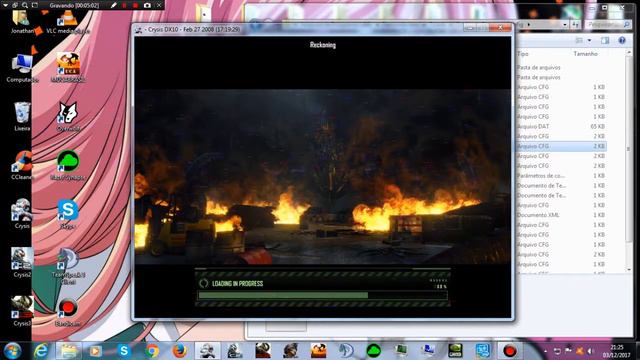This screenshot has height=360, width=640.
Task: Open the recorder toolbar dropdown arrow
Action: click(x=5, y=5)
